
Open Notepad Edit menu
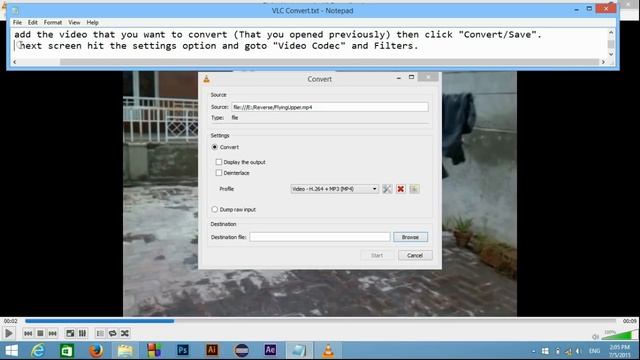pyautogui.click(x=33, y=22)
